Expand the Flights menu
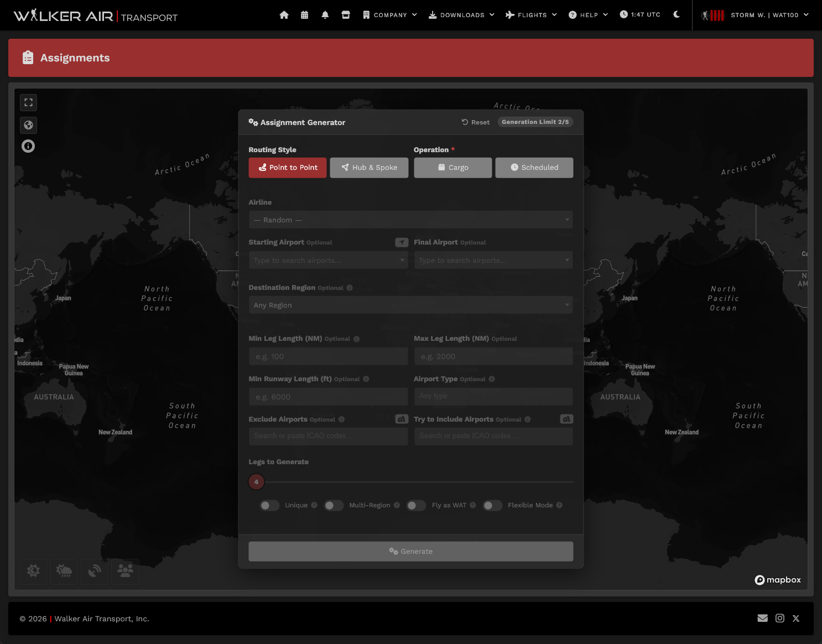Image resolution: width=822 pixels, height=644 pixels. [532, 15]
